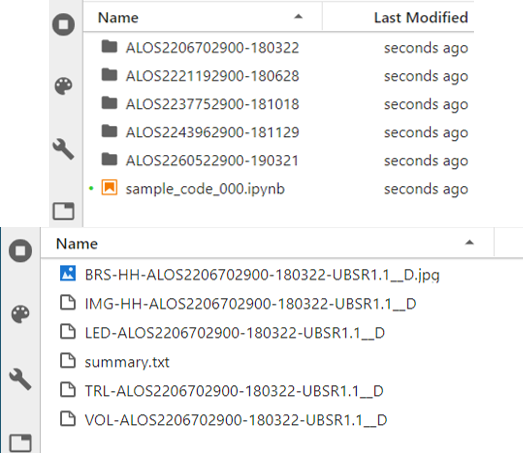Click sort arrow in bottom Name header
Viewport: 523px width, 453px height.
pyautogui.click(x=469, y=243)
